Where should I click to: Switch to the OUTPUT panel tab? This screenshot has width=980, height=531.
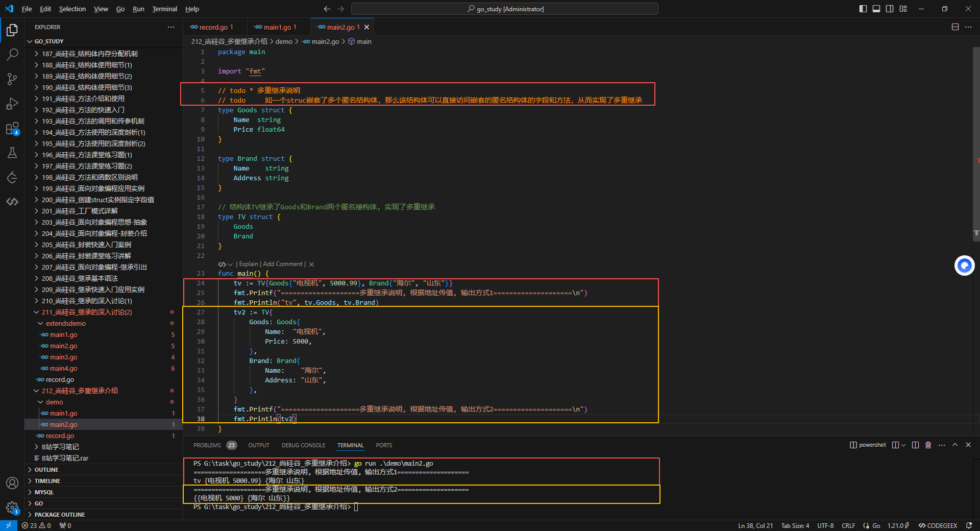coord(259,445)
